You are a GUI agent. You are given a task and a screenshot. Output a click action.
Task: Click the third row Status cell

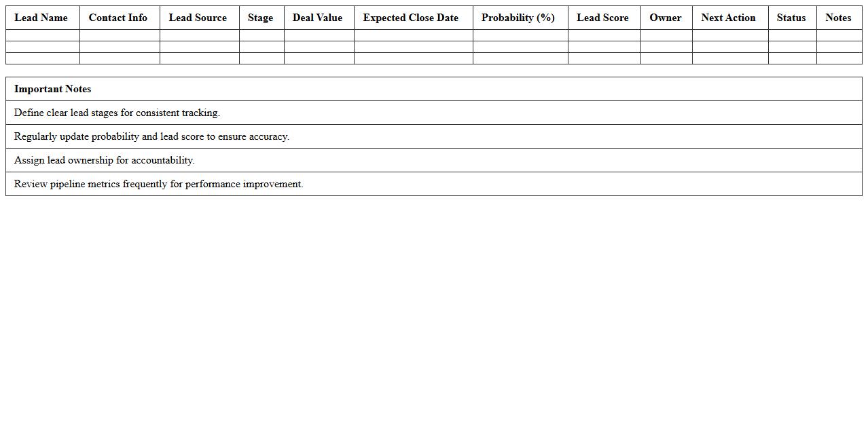point(791,59)
